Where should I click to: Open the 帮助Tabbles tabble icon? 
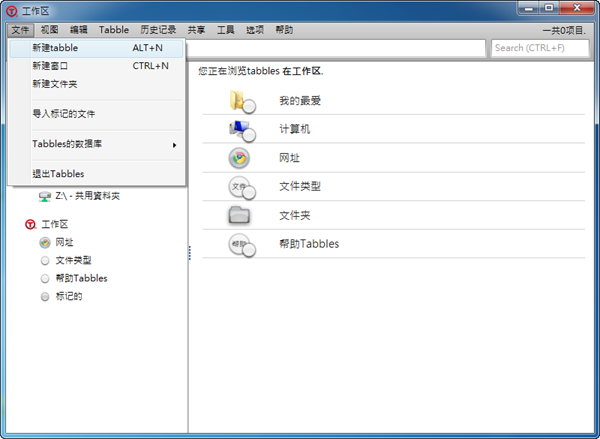point(242,245)
